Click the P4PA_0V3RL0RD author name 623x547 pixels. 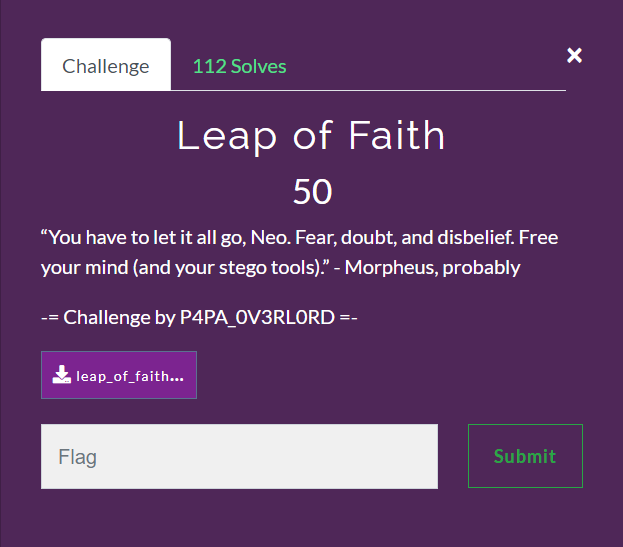257,317
